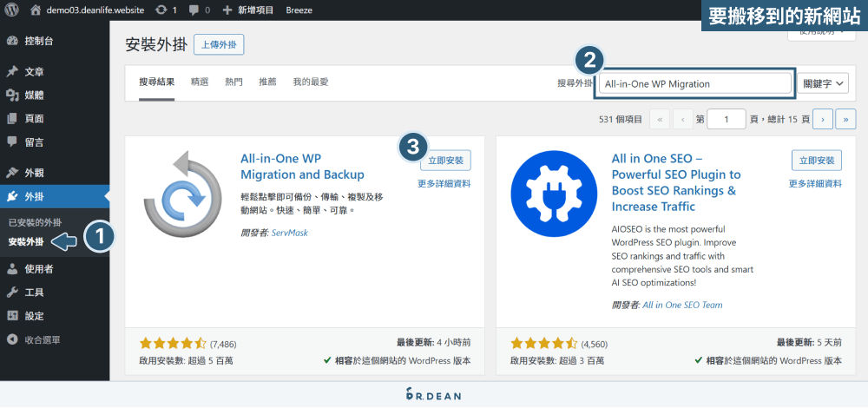Jump to last page of results
Viewport: 868px width, 408px height.
coord(845,119)
